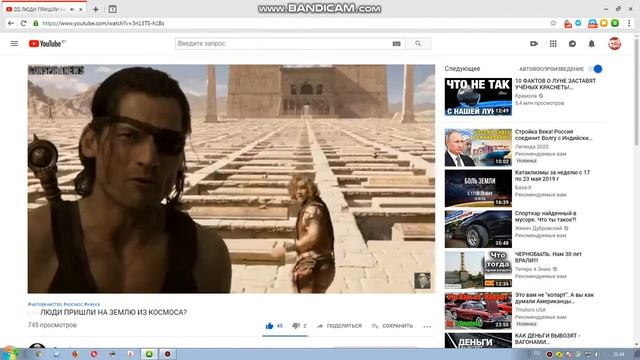This screenshot has height=360, width=640.
Task: Click the video title 'ЛЮДИ ПРИШЛИ НА ЗЕМЛЮ ИЗ КОСМОСА?'
Action: click(x=113, y=312)
